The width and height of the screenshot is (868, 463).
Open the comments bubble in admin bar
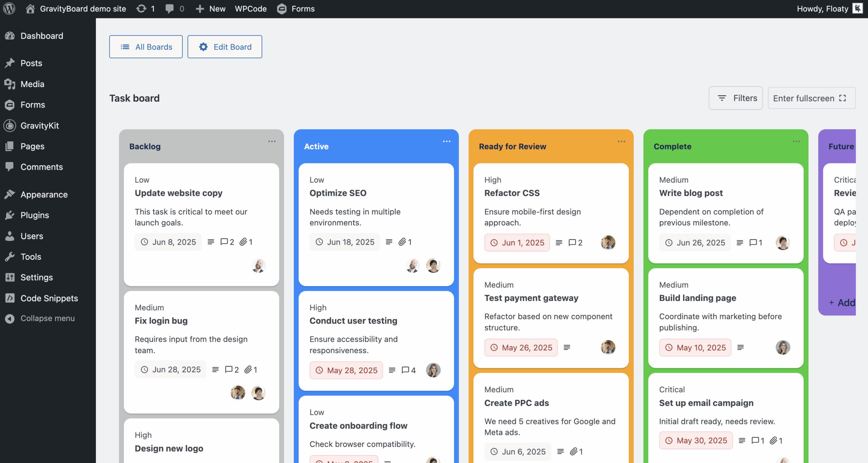[x=175, y=9]
